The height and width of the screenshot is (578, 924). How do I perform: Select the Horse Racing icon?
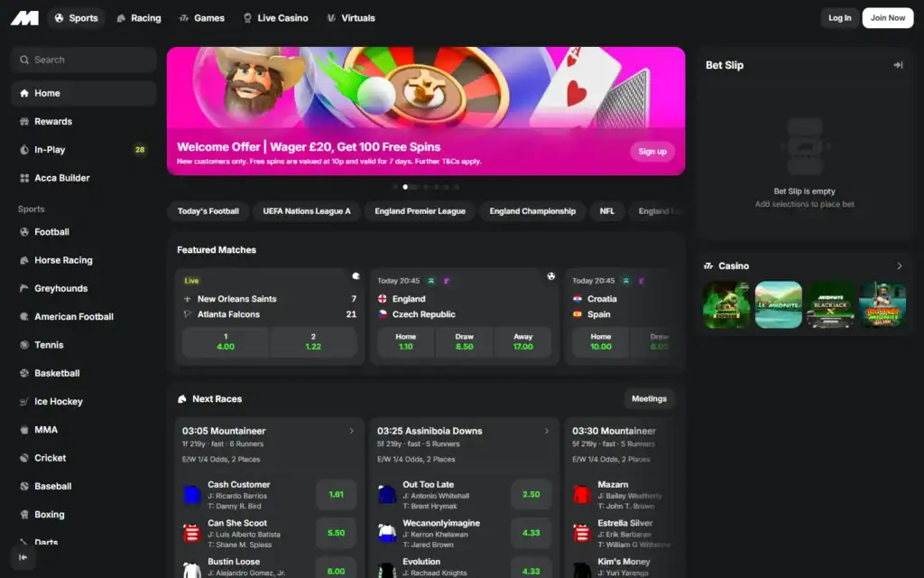click(24, 260)
